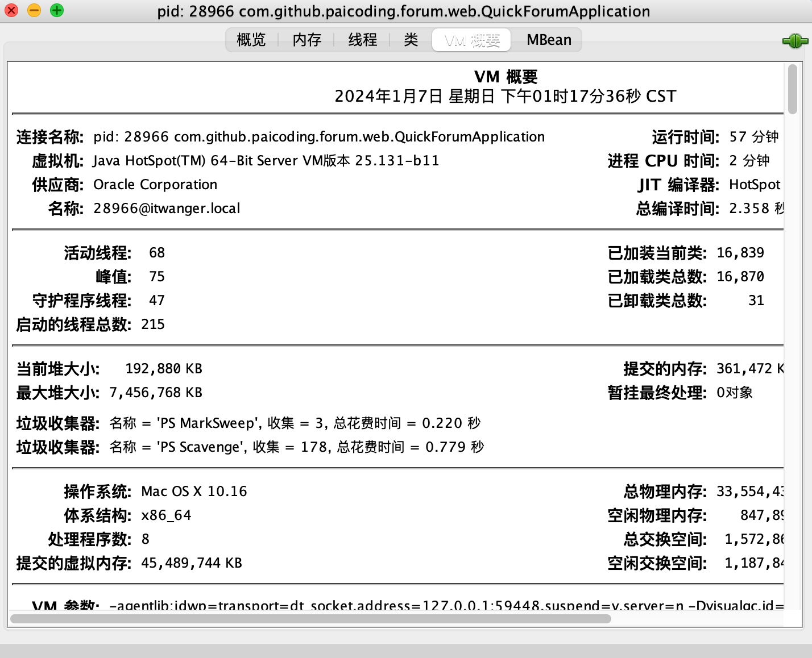Click the 28966@itwanger.local name value
812x658 pixels.
pos(167,209)
